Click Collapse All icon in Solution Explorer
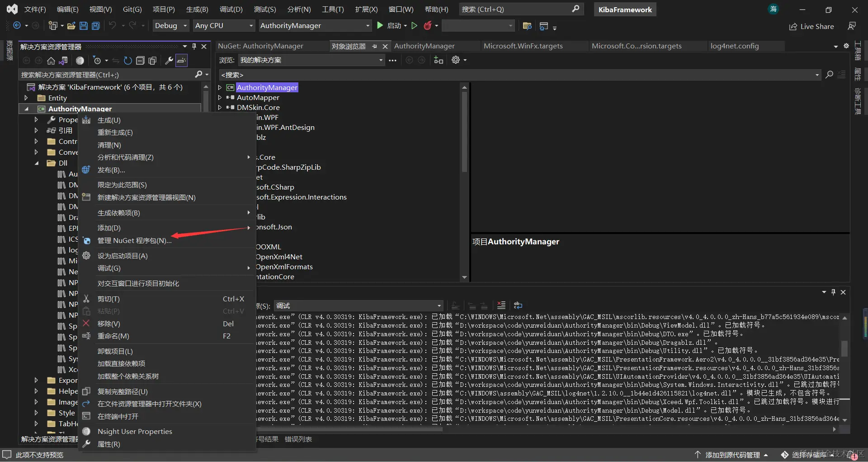Image resolution: width=868 pixels, height=462 pixels. coord(140,61)
